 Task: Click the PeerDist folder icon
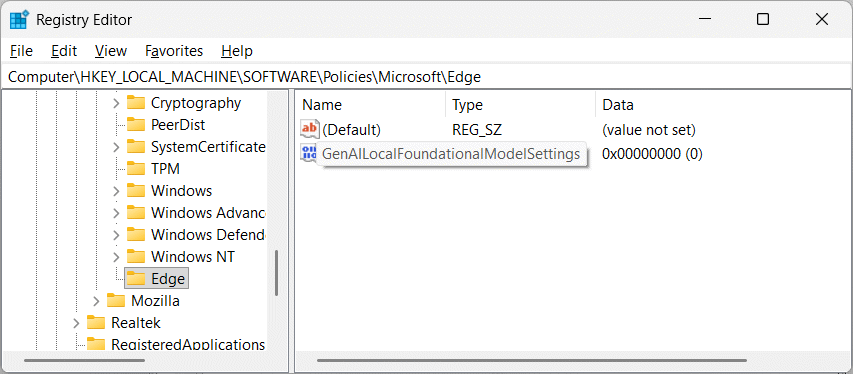click(x=135, y=125)
